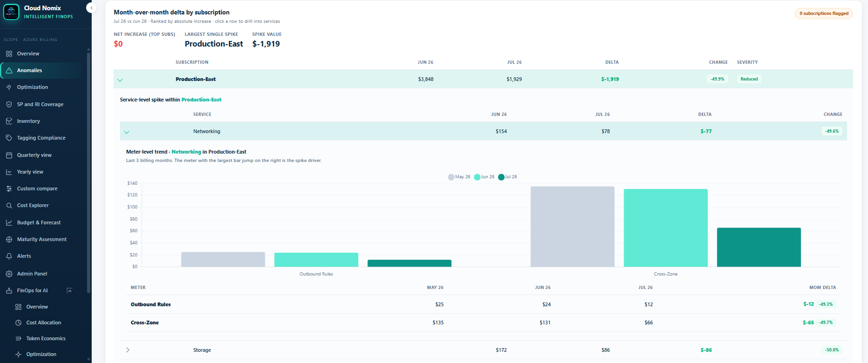The image size is (868, 363).
Task: Click the SP and RI Coverage shield icon
Action: pos(9,104)
